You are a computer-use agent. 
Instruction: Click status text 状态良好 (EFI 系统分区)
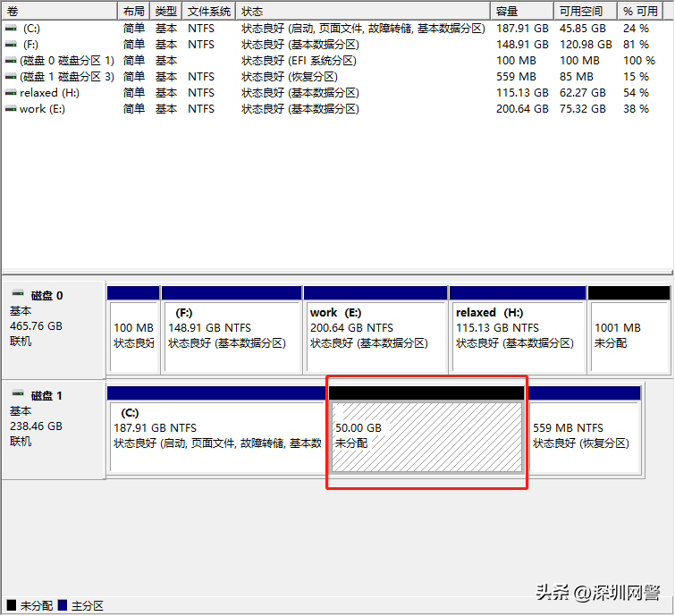pyautogui.click(x=299, y=61)
